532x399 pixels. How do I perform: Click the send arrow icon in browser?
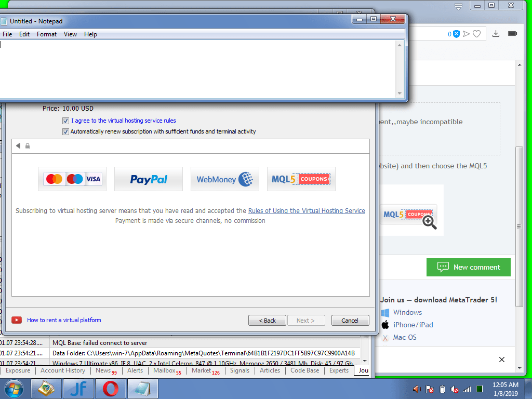click(467, 34)
